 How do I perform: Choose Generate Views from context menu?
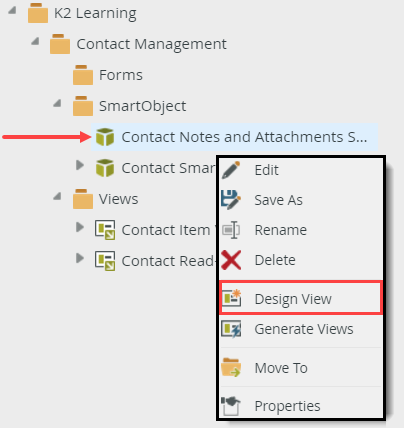coord(301,329)
